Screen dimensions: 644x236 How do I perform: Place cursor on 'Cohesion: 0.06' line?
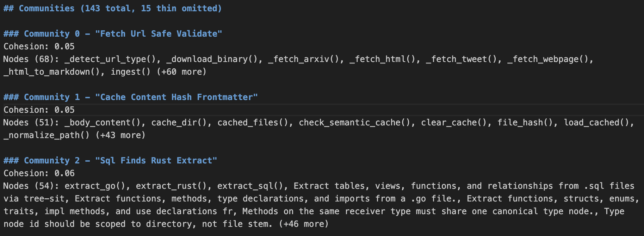pos(39,173)
